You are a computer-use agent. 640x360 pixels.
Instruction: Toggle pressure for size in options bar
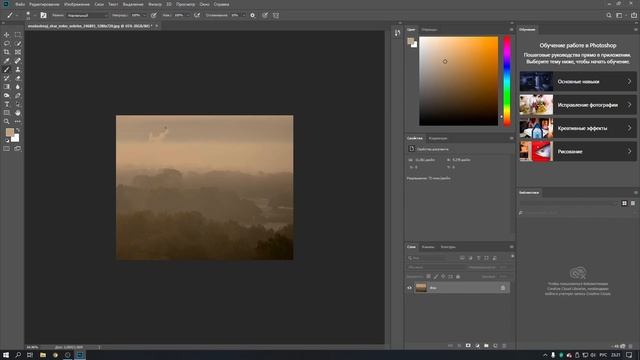265,15
